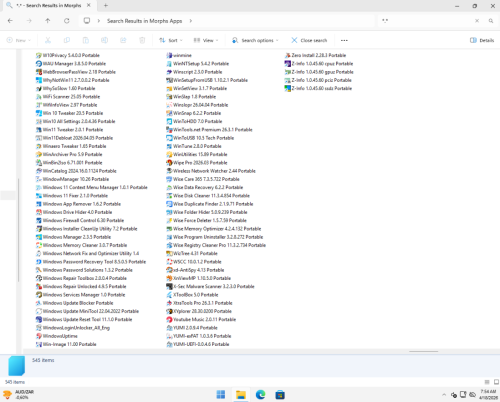Click Close search button

(x=309, y=40)
